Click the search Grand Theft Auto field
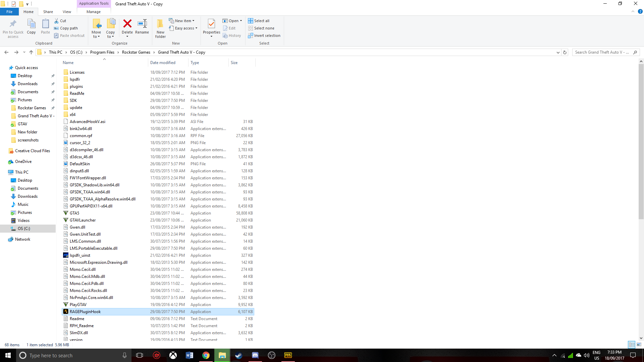This screenshot has width=644, height=362. (602, 52)
